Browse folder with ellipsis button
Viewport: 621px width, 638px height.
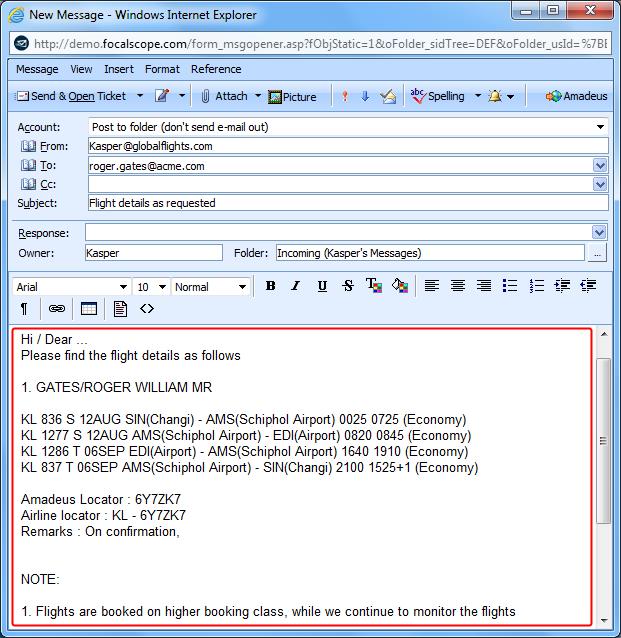pos(597,253)
